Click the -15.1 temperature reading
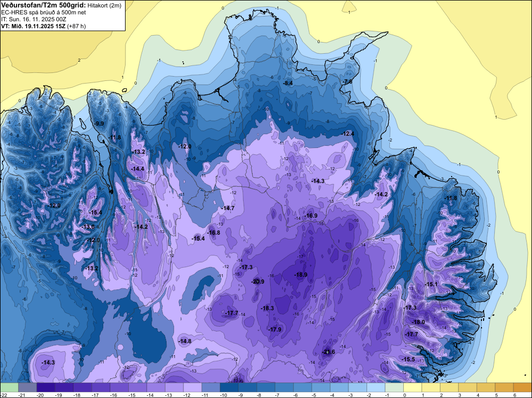Image resolution: width=532 pixels, height=398 pixels. (431, 284)
